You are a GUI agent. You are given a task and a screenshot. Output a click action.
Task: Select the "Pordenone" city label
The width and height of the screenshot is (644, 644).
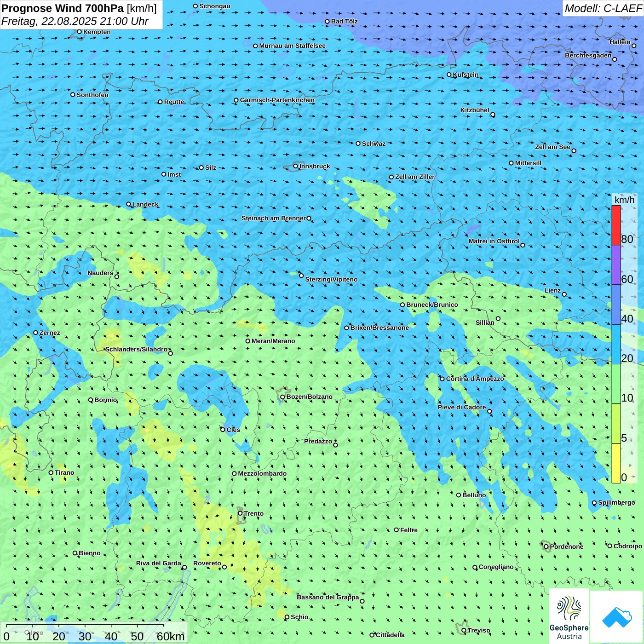[567, 546]
